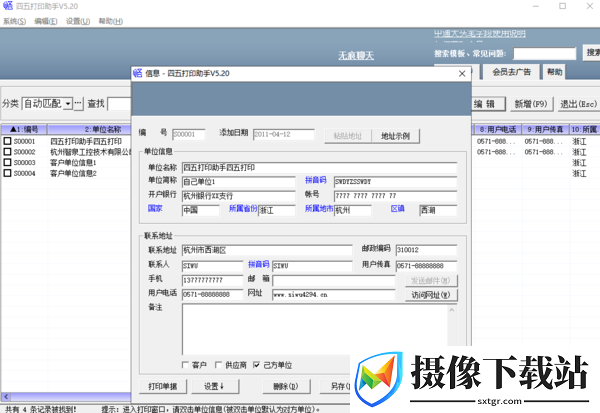Click the 访问网址(W) button

click(431, 295)
